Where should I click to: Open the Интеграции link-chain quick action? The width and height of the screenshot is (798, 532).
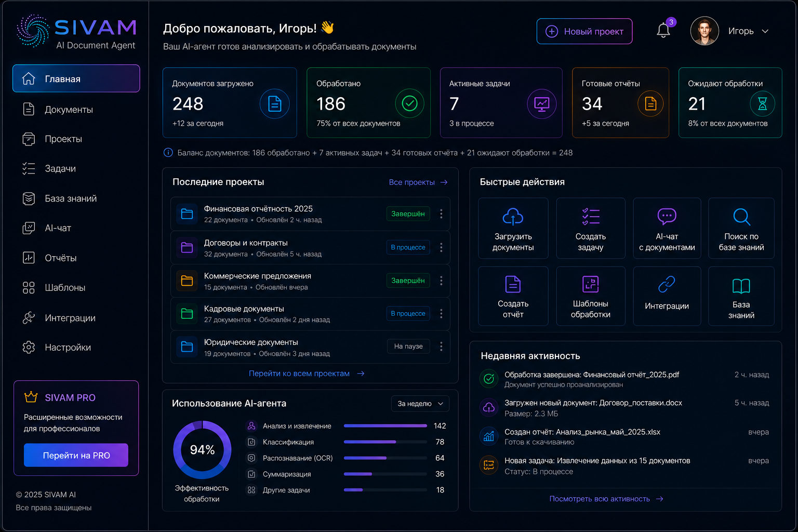point(667,296)
